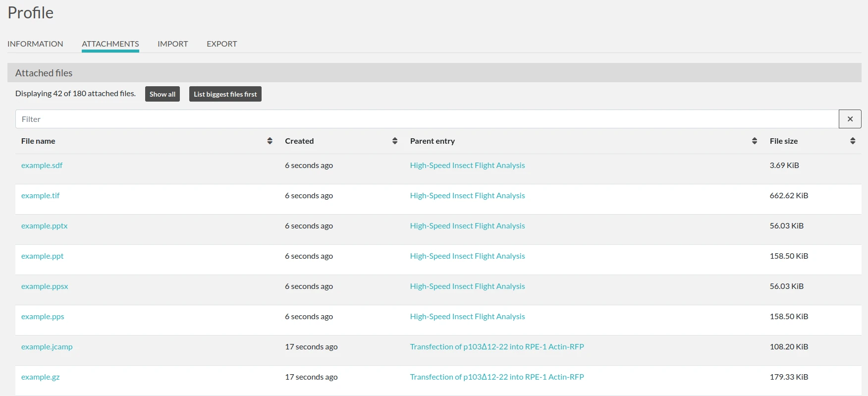Screen dimensions: 868x396
Task: Clear the filter with the X button
Action: (x=850, y=119)
